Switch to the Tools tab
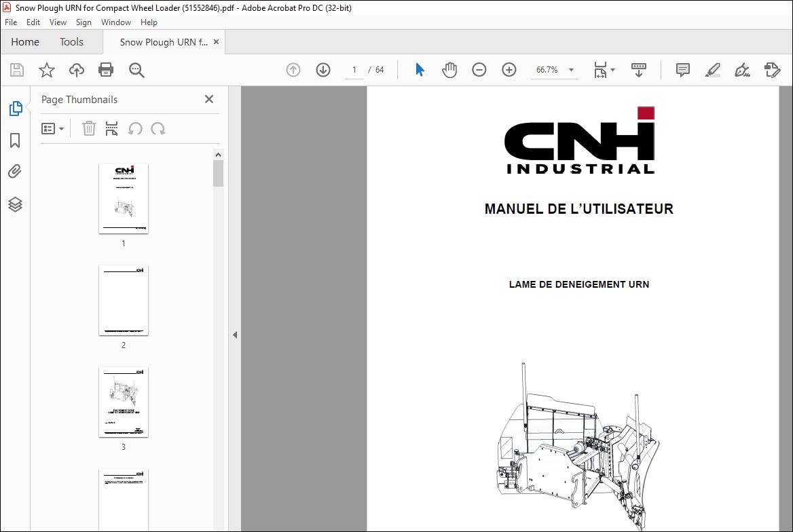Image resolution: width=793 pixels, height=532 pixels. [71, 42]
